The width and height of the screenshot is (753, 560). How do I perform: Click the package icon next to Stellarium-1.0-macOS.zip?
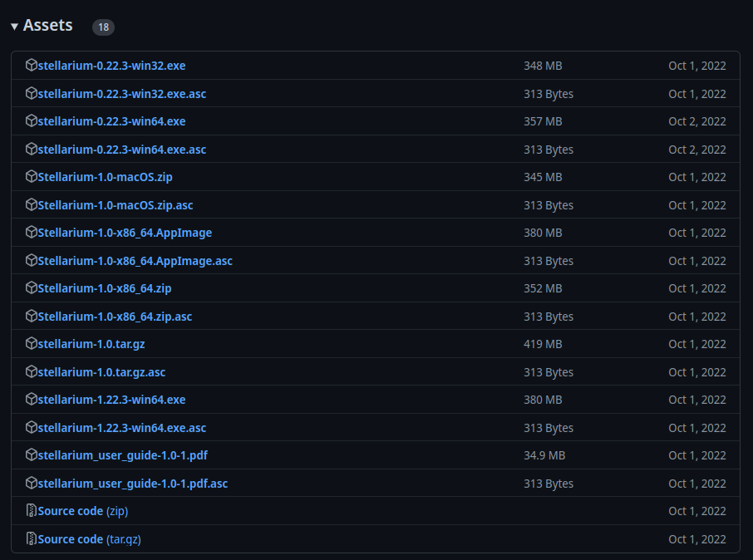31,177
